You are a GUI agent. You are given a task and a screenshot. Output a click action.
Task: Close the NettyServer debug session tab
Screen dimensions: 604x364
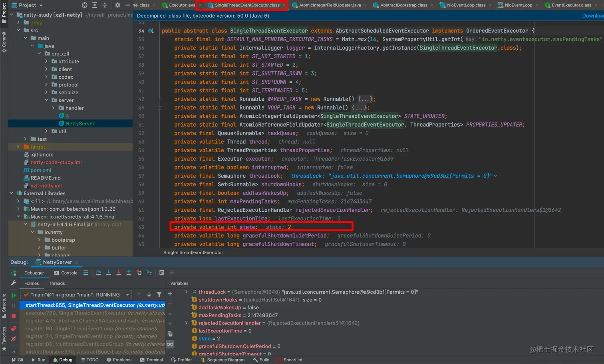tap(76, 262)
